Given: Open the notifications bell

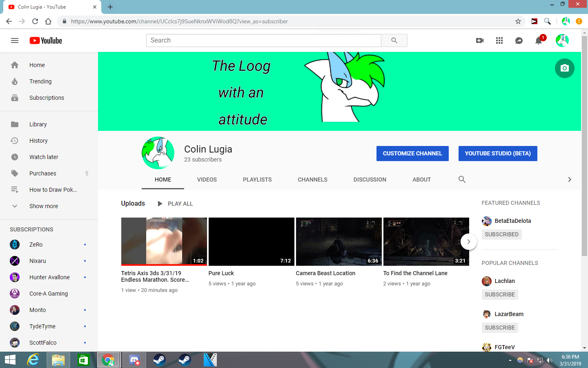Looking at the screenshot, I should coord(539,40).
